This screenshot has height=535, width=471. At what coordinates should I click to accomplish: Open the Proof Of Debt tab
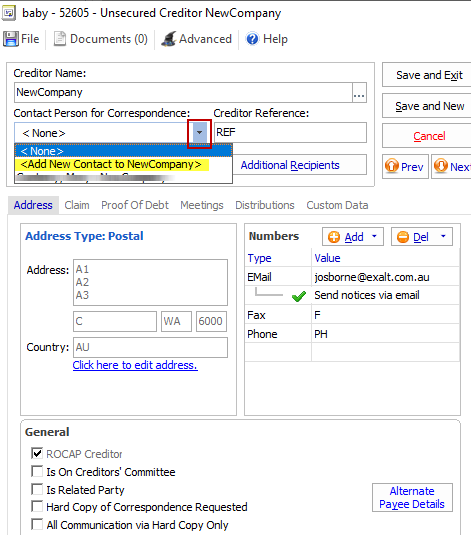click(x=135, y=205)
